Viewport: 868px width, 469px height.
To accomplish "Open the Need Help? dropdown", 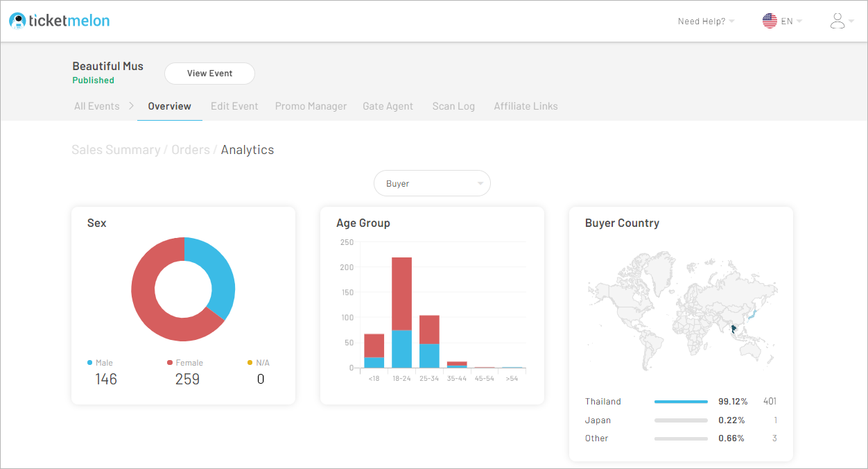I will tap(706, 22).
